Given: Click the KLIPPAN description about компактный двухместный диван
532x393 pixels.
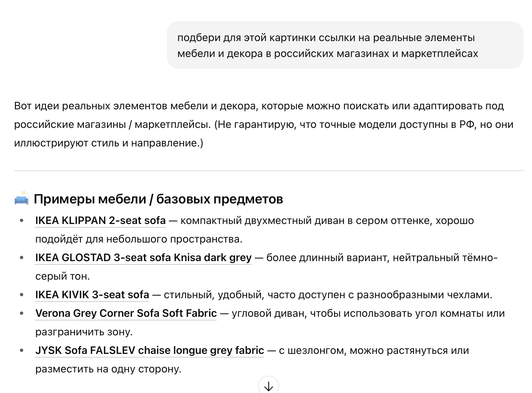Looking at the screenshot, I should tap(327, 221).
